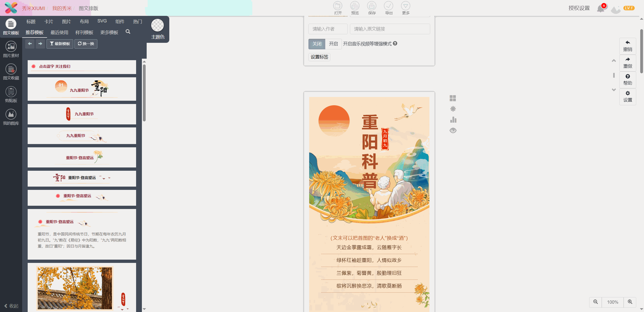Go to next template page arrow
The width and height of the screenshot is (644, 312).
pyautogui.click(x=40, y=44)
